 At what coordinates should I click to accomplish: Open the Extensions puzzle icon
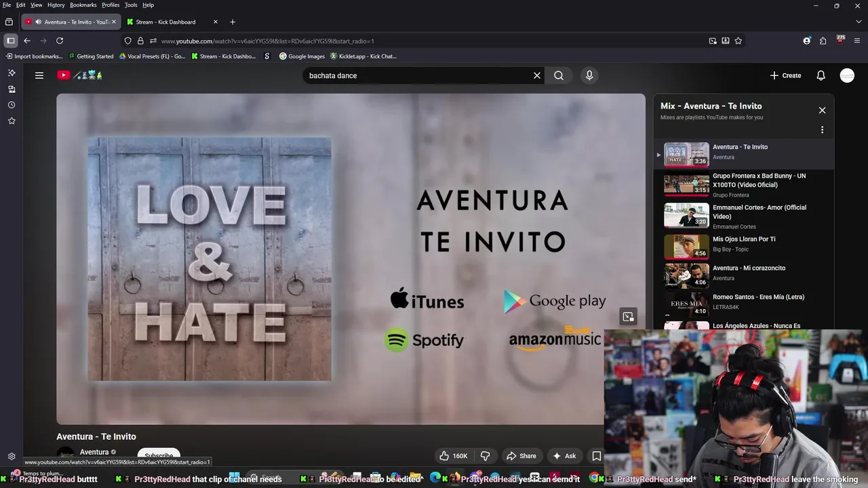pos(823,41)
